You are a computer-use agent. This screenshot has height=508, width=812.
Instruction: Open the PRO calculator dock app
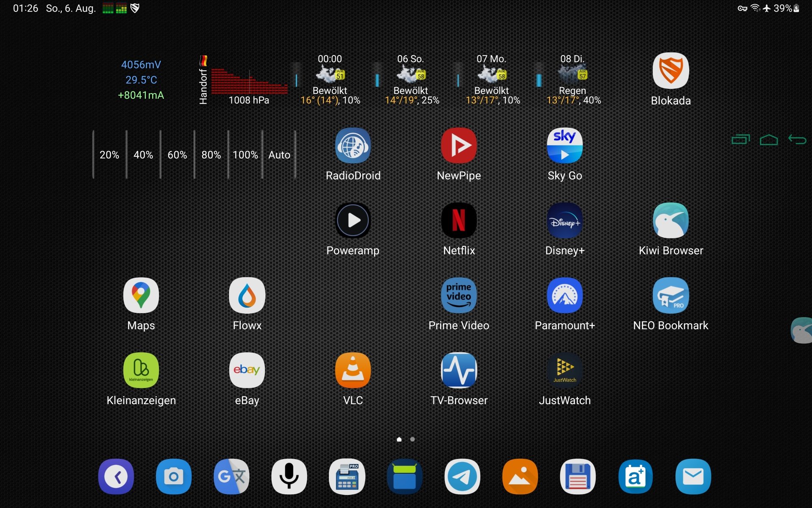(x=347, y=477)
